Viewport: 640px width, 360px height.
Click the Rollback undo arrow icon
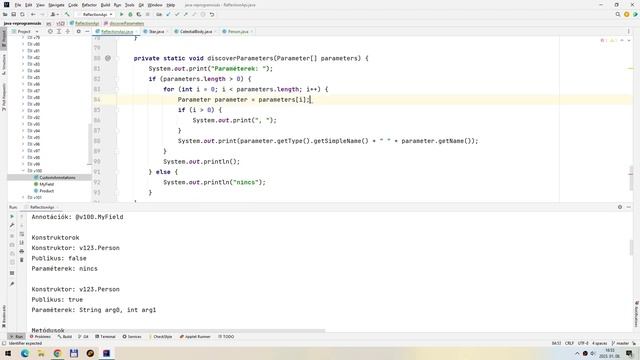pyautogui.click(x=212, y=14)
